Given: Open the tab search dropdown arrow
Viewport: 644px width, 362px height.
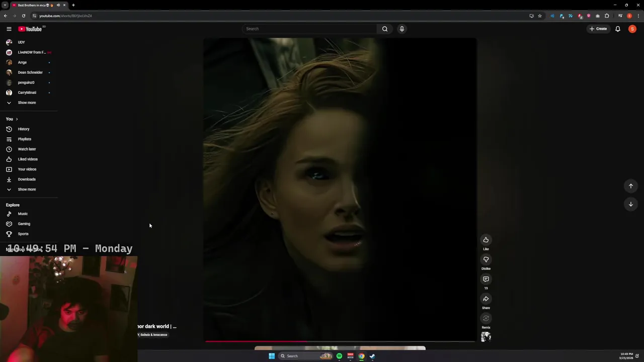Looking at the screenshot, I should click(5, 5).
